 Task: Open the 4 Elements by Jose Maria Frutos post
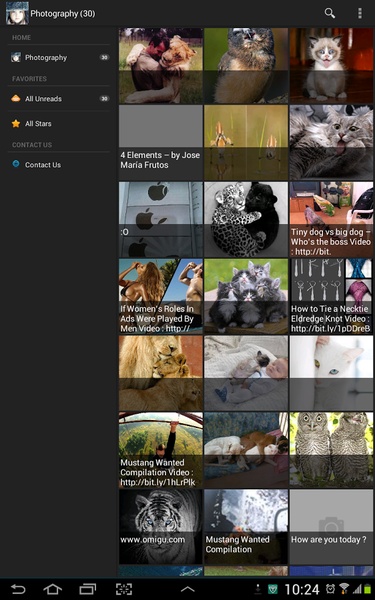(161, 142)
